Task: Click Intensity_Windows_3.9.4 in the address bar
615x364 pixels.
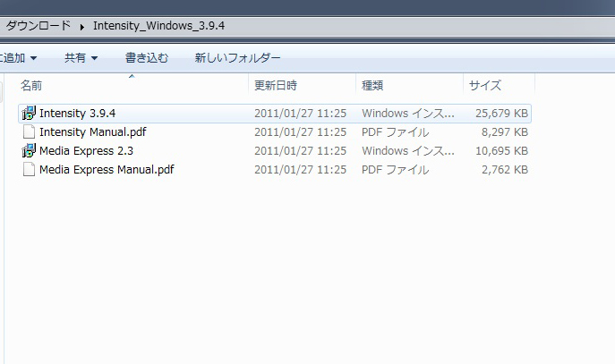Action: tap(158, 26)
